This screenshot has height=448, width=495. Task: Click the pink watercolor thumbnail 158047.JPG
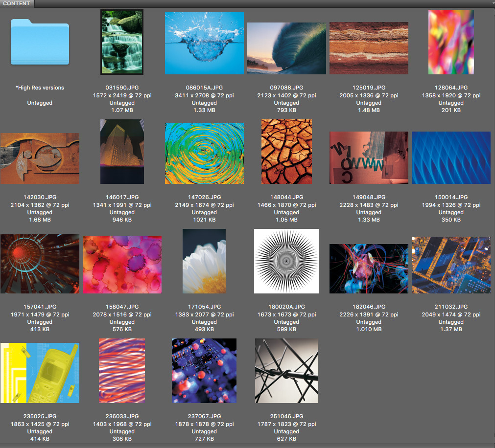(x=122, y=265)
